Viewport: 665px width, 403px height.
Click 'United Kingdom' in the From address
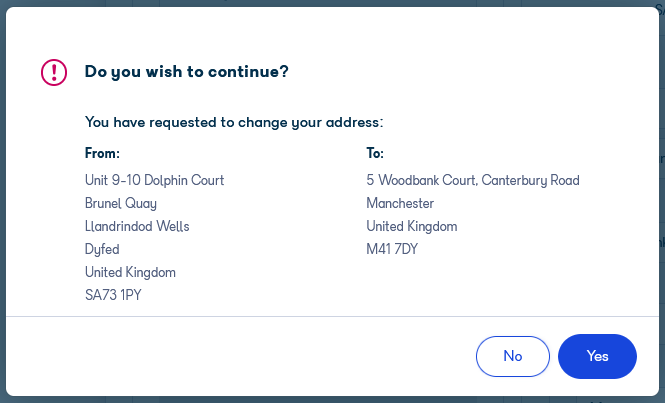[x=130, y=272]
